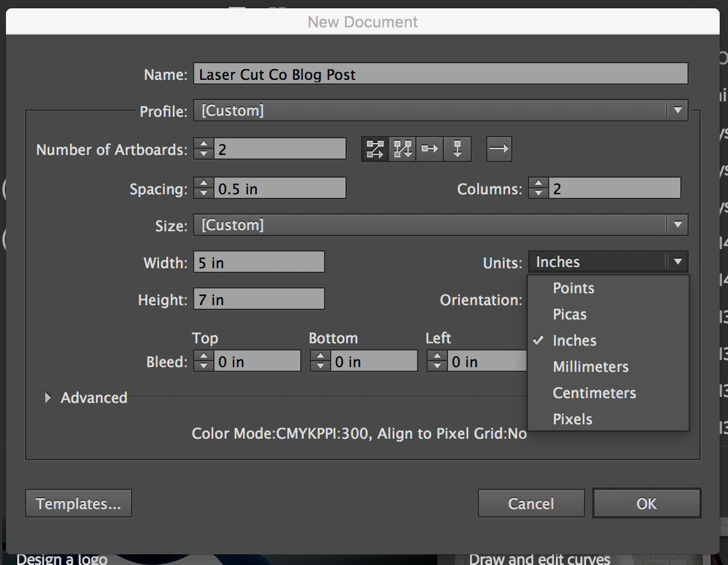
Task: Increase Top bleed with the stepper up arrow
Action: click(x=204, y=356)
